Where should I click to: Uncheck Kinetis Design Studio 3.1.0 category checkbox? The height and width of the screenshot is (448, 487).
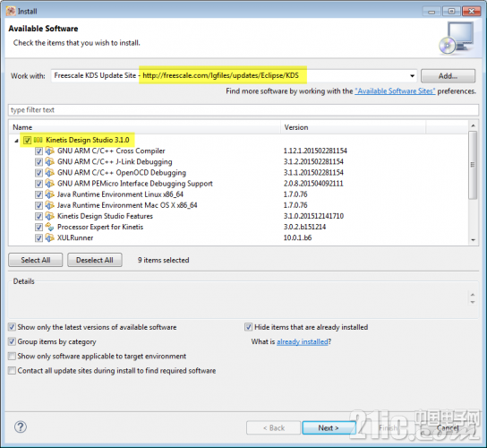tap(27, 140)
